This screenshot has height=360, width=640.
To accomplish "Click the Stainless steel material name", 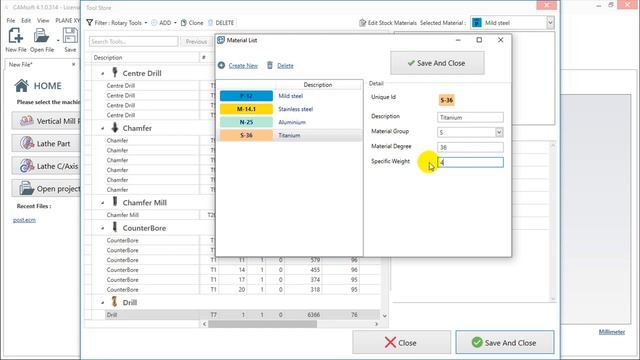I will [296, 109].
